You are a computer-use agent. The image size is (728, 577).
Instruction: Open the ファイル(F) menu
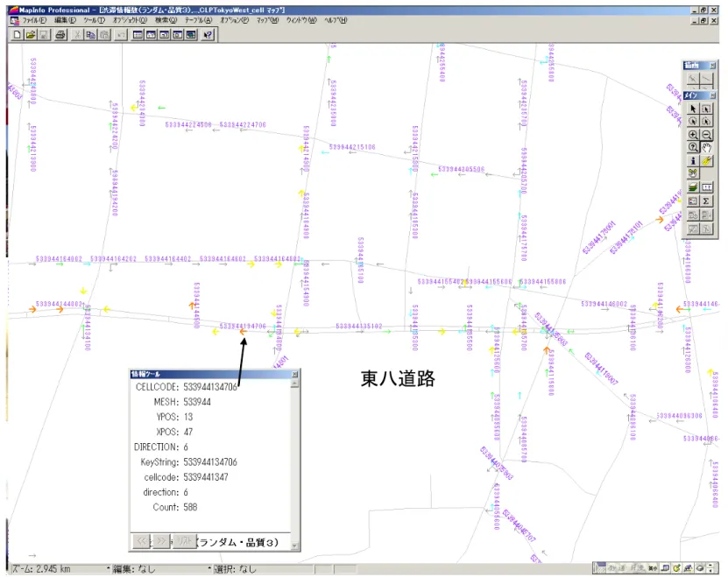pyautogui.click(x=35, y=20)
